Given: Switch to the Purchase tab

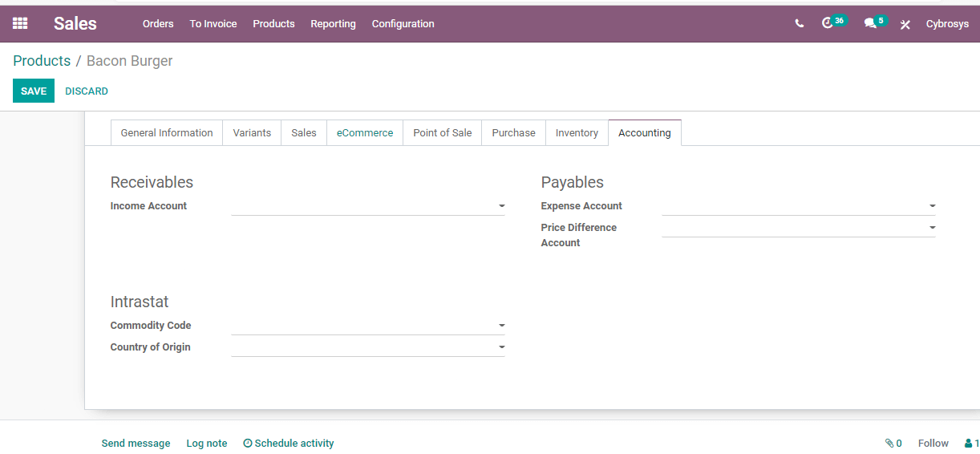Looking at the screenshot, I should 513,133.
